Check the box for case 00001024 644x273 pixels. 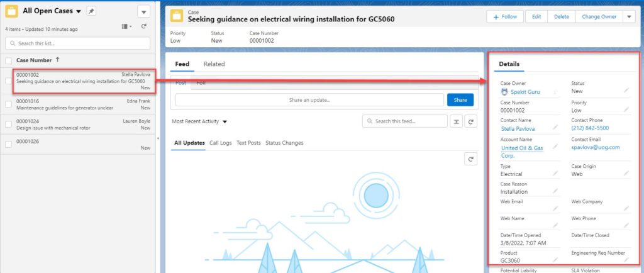[x=8, y=125]
